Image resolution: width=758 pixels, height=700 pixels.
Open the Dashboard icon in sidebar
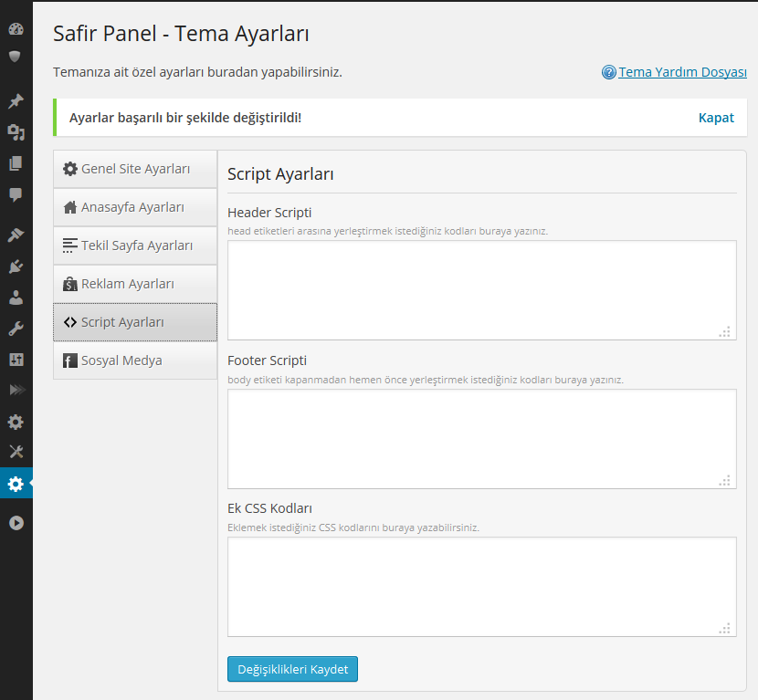tap(16, 29)
